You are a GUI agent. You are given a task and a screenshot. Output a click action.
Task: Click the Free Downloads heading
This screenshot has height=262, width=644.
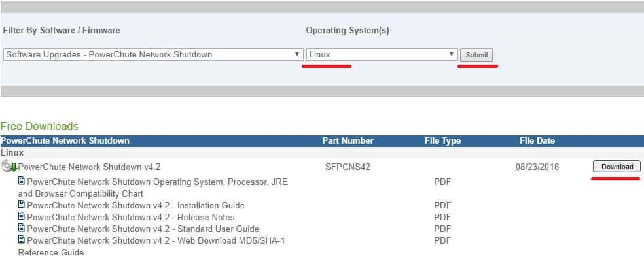39,126
